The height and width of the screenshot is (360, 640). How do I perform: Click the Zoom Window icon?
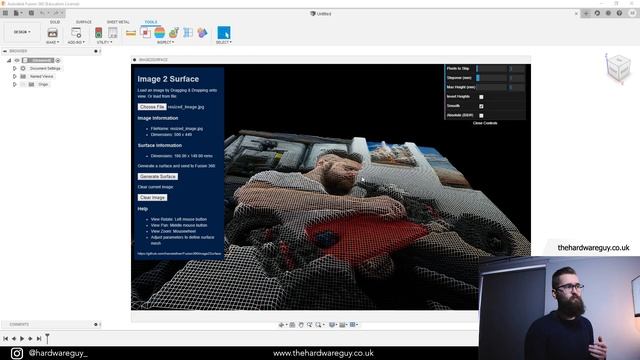(319, 325)
